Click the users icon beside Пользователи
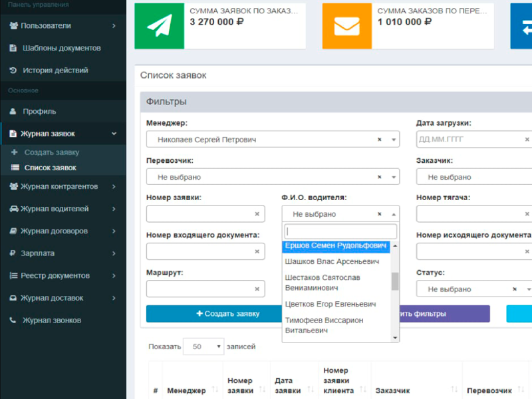The width and height of the screenshot is (532, 399). (x=13, y=26)
